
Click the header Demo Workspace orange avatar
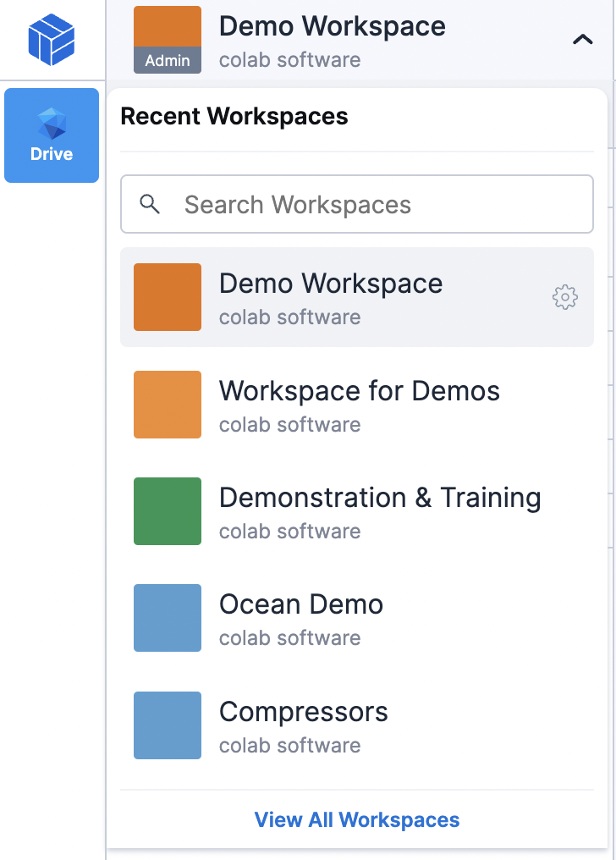[x=168, y=27]
